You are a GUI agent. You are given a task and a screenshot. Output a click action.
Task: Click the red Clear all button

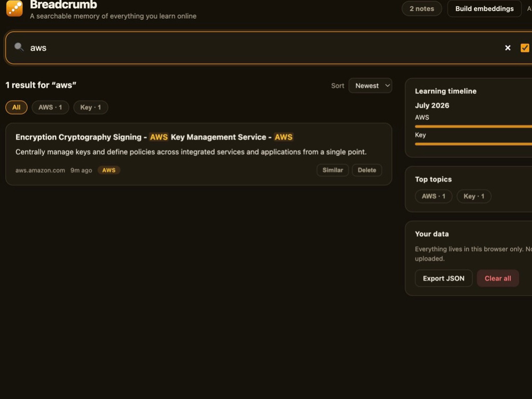coord(498,279)
